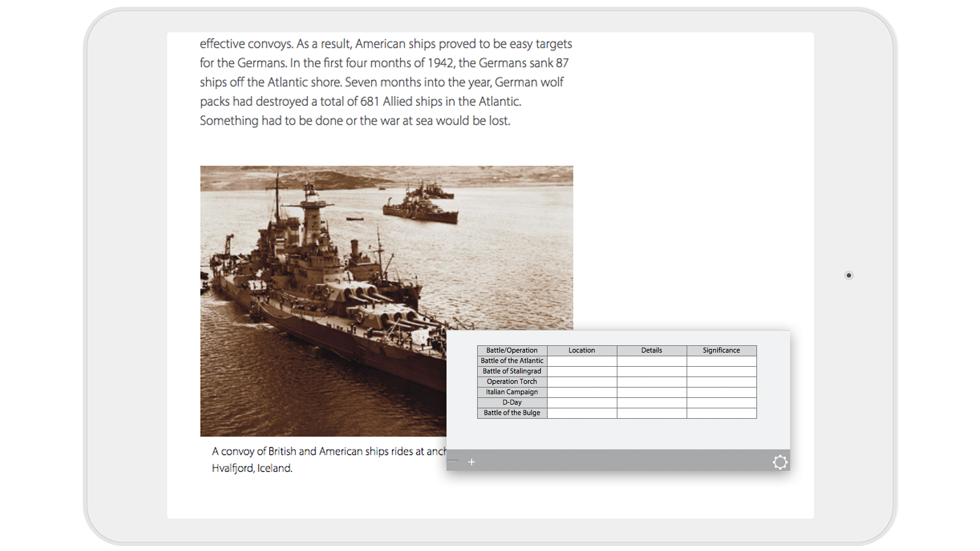Click the empty Location cell for D-Day

tap(581, 402)
